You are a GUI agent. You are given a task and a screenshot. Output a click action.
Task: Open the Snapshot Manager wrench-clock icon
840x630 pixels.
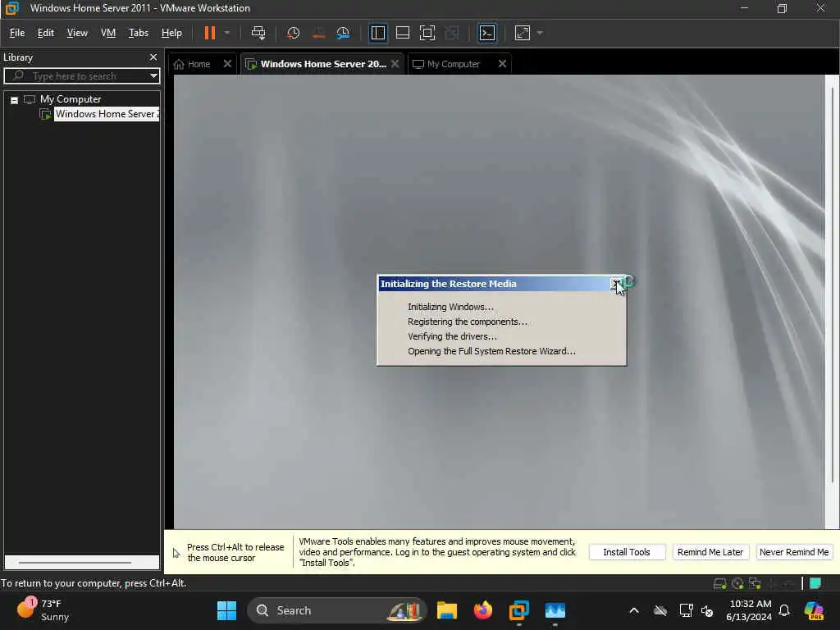pos(344,33)
